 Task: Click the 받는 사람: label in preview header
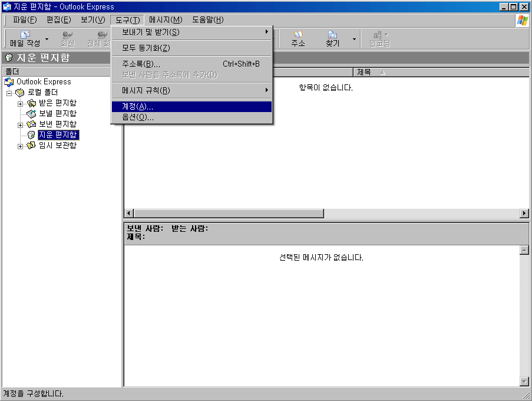[190, 229]
